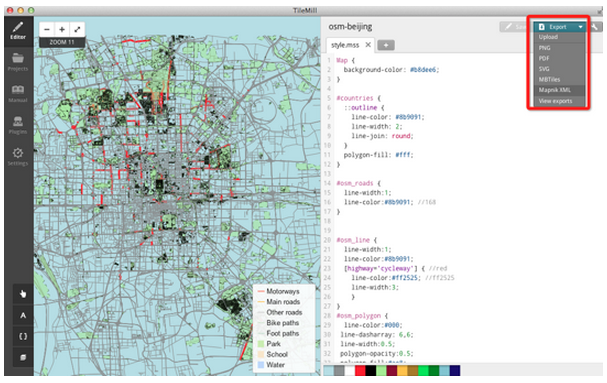Click the line-join: round line
This screenshot has height=383, width=607.
(382, 136)
